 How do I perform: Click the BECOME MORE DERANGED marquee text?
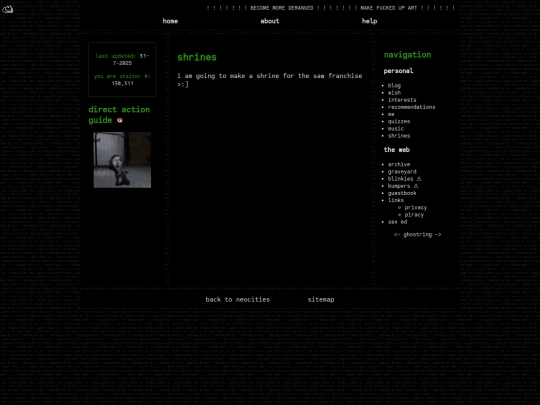click(x=281, y=8)
